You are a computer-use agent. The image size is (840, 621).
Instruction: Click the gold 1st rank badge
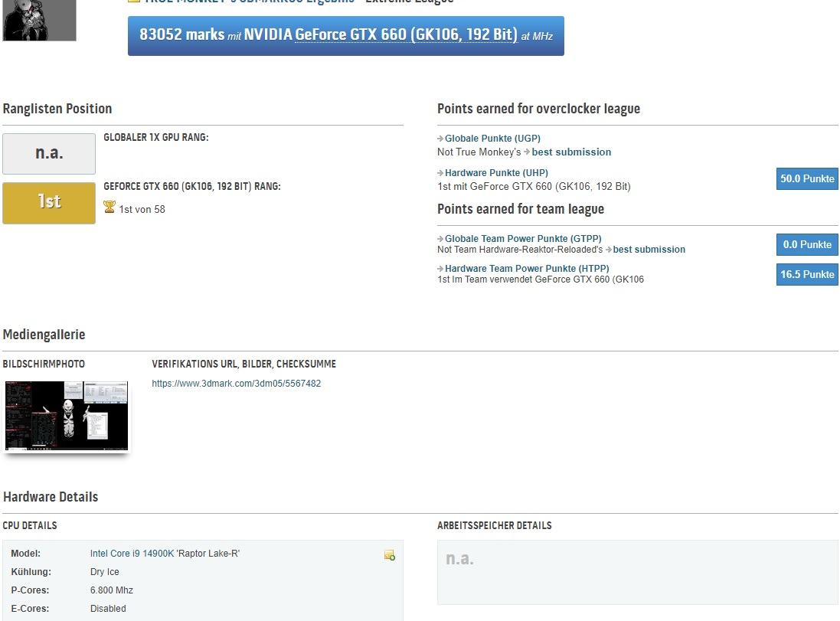click(49, 203)
